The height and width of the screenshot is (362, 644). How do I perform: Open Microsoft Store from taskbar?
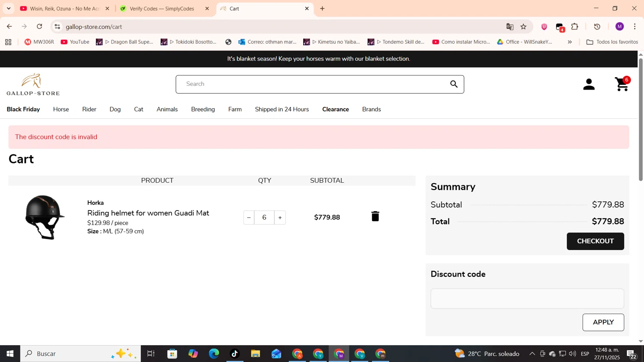(173, 354)
